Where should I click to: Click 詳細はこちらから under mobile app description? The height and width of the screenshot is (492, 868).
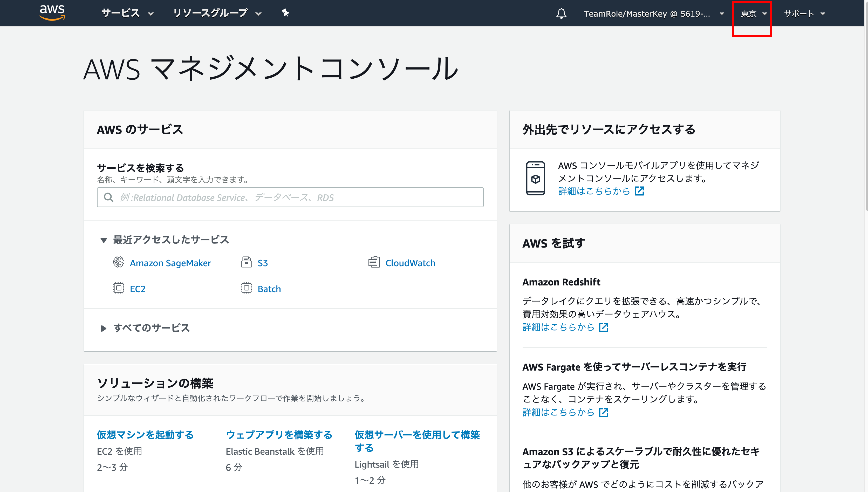[x=594, y=191]
